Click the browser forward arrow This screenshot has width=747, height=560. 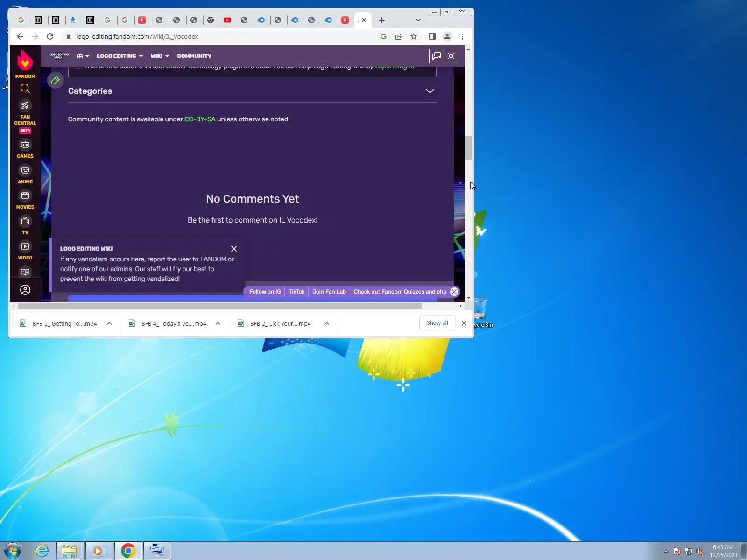tap(35, 36)
